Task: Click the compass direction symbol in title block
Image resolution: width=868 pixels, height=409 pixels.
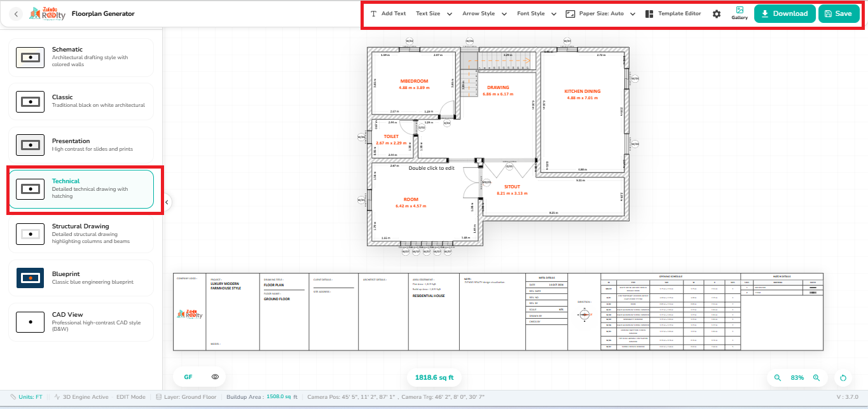Action: [x=585, y=314]
